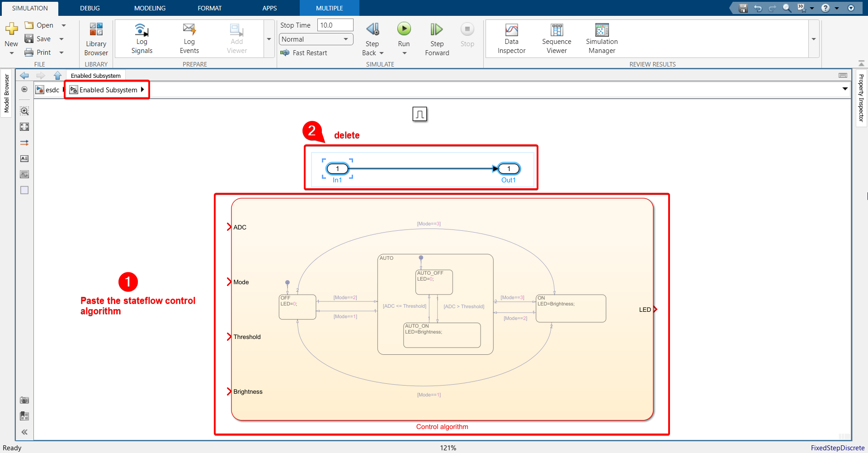Screen dimensions: 868x453
Task: Click the Step Back icon
Action: click(x=372, y=30)
